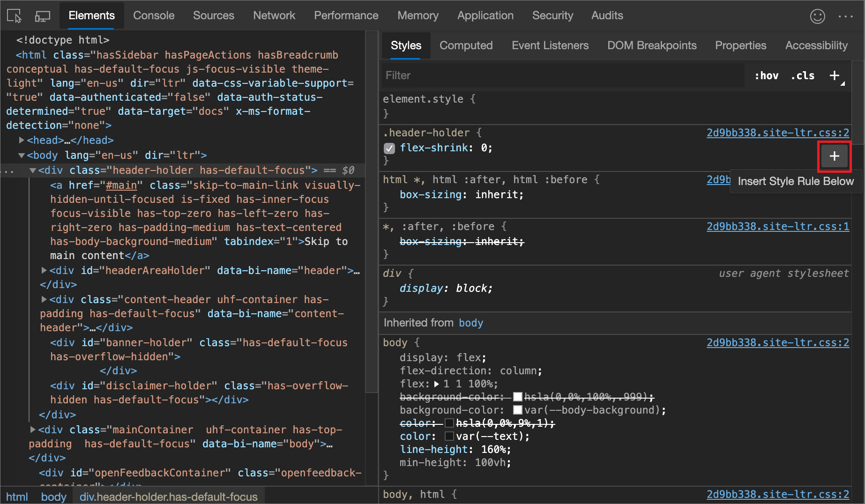Click the dark swatch next to var(--text)
This screenshot has width=865, height=504.
point(449,437)
